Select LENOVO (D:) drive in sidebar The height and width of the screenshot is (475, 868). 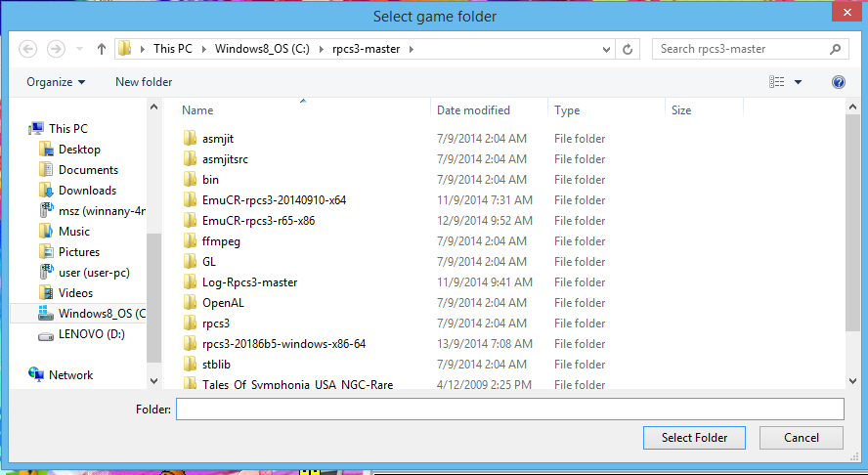(87, 334)
